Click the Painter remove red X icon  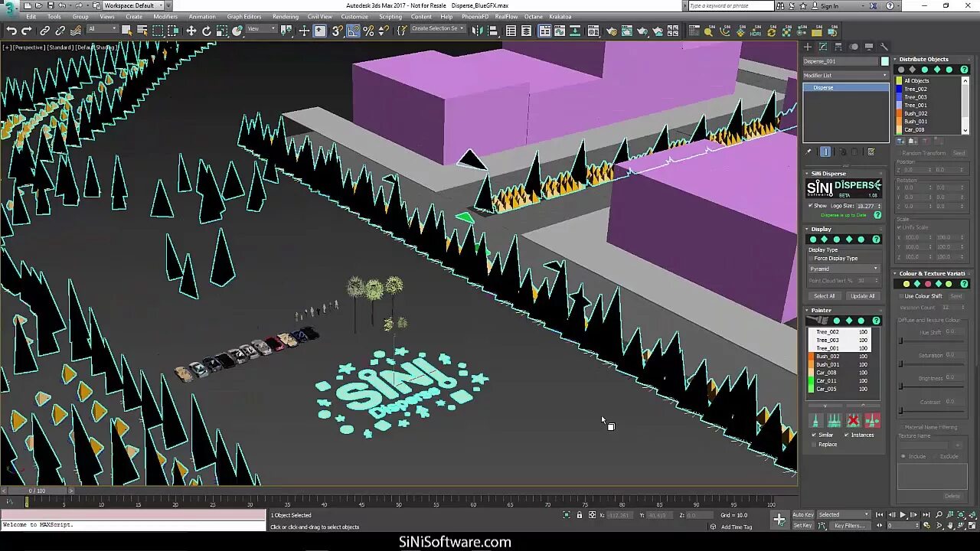click(x=853, y=420)
